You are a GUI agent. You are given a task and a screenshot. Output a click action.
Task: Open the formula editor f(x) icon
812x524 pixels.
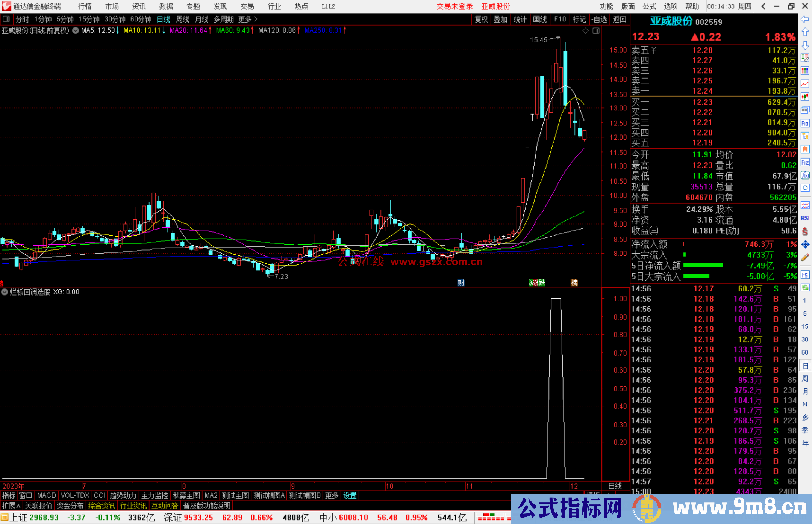coord(805,172)
